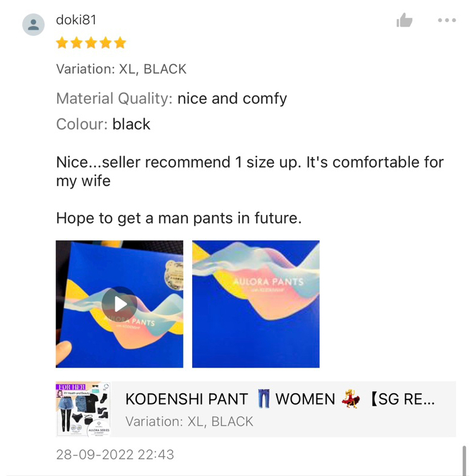The image size is (476, 476).
Task: Click the doki81 username
Action: click(76, 20)
